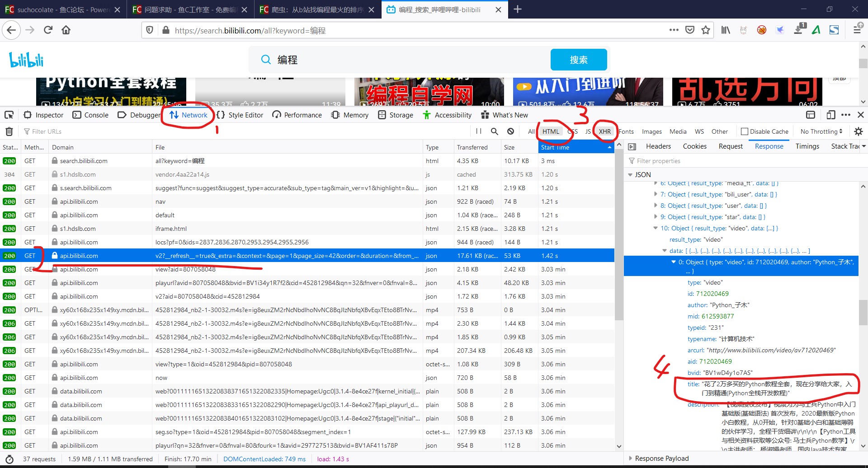The width and height of the screenshot is (868, 468).
Task: Expand JSON object 8 user
Action: pyautogui.click(x=656, y=206)
